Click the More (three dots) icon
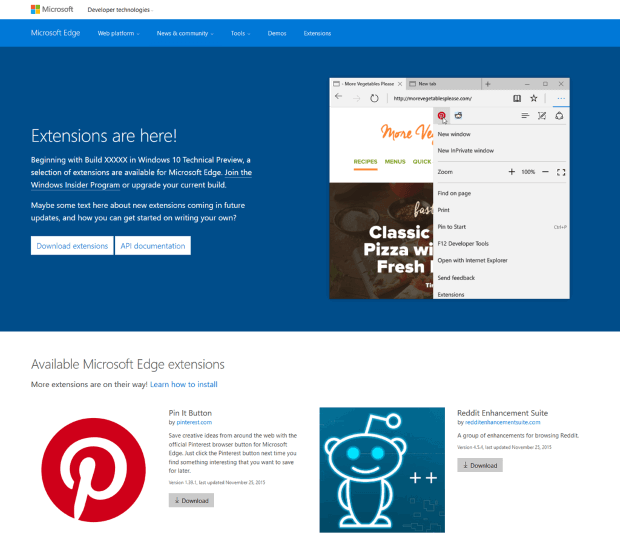Screen dimensions: 620x539 pos(561,98)
